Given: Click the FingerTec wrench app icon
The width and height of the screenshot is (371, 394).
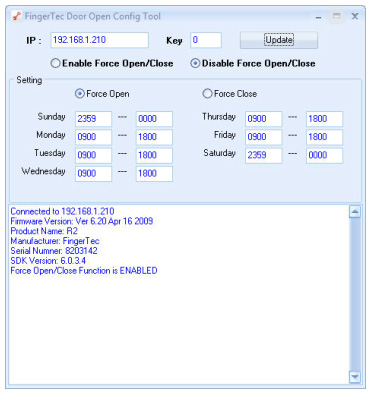Looking at the screenshot, I should pos(17,16).
